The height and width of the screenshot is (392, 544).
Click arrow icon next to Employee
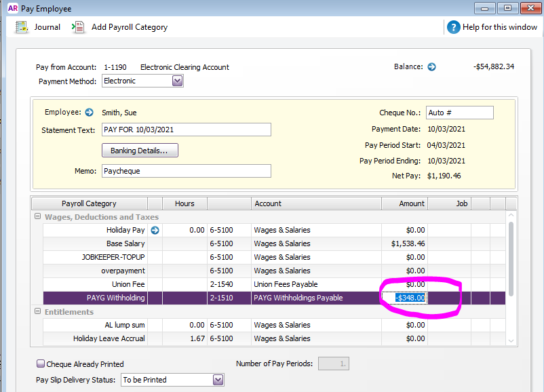(x=89, y=113)
